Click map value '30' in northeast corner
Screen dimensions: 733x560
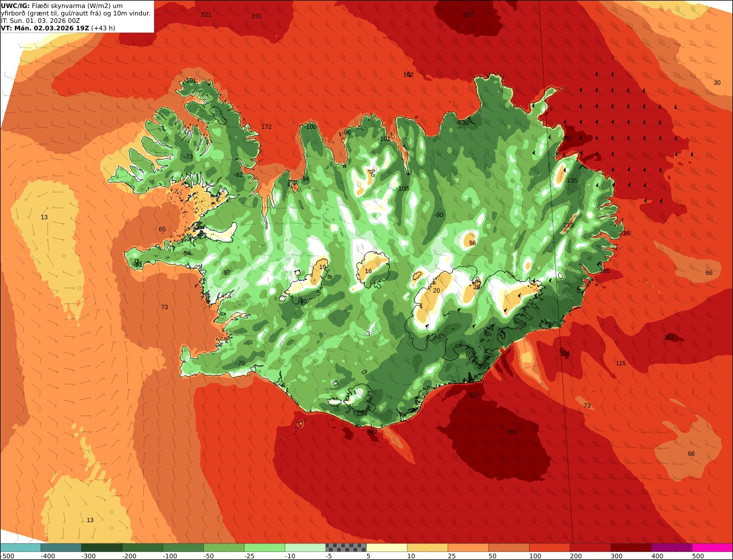717,82
